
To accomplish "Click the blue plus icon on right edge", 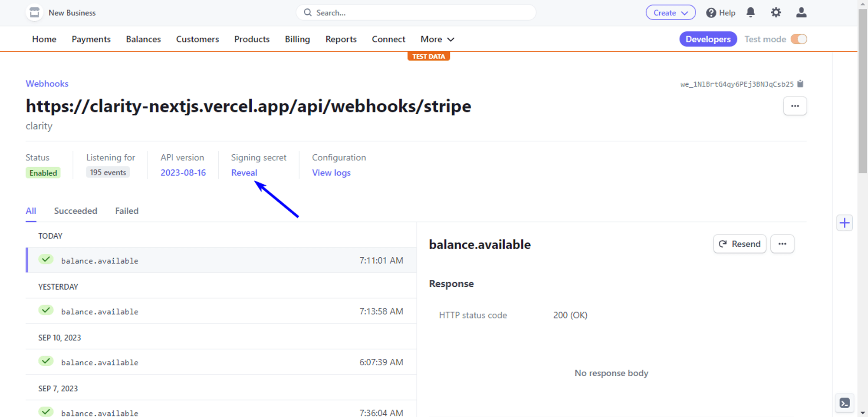I will 844,223.
